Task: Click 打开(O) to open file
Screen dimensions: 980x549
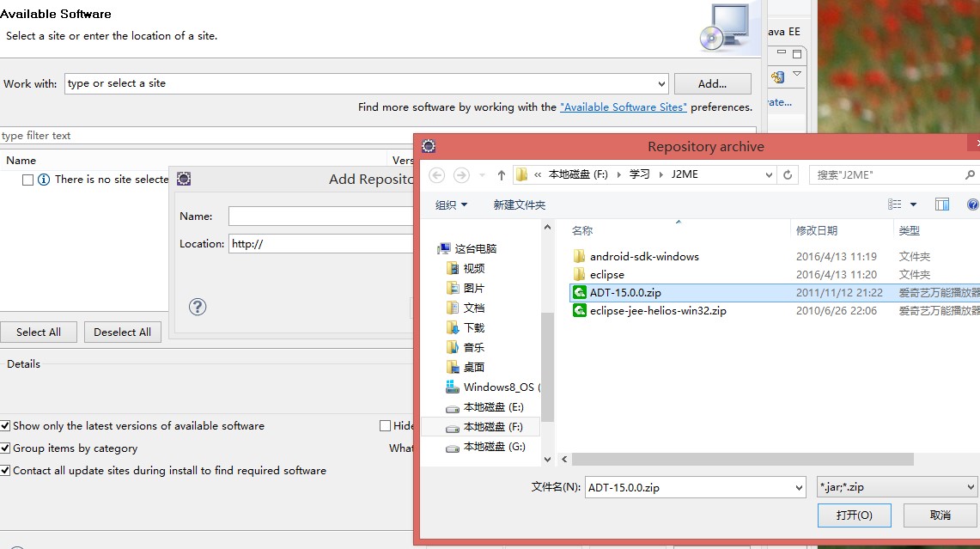Action: [854, 515]
